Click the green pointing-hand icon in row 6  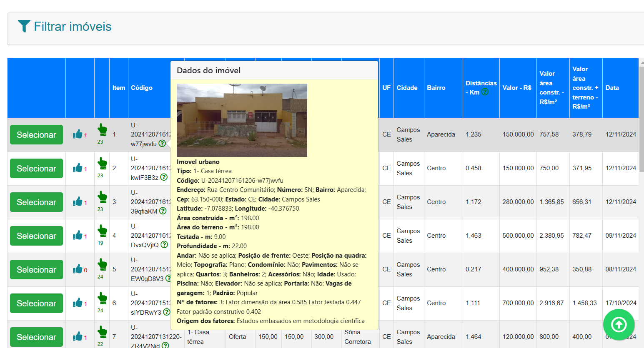pos(102,298)
